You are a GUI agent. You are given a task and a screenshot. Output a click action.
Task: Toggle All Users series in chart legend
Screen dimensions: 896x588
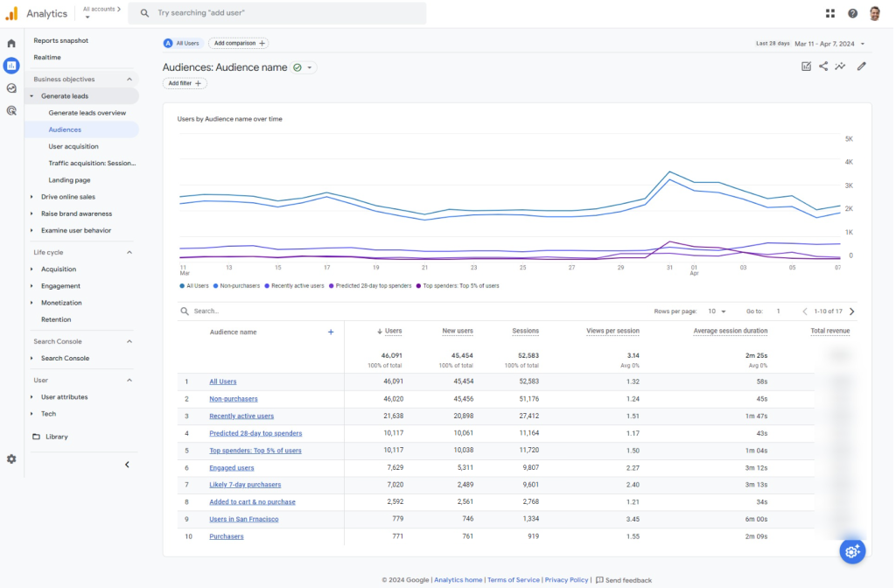(194, 286)
